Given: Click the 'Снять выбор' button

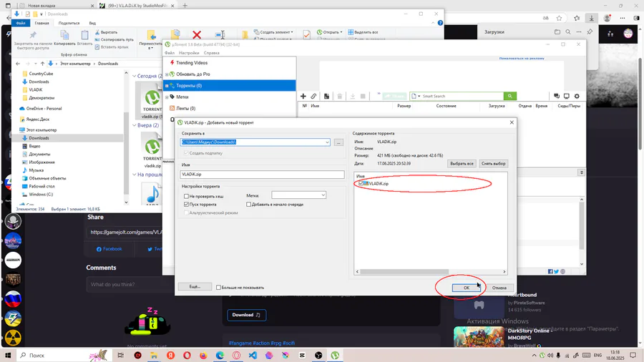Looking at the screenshot, I should (x=493, y=163).
